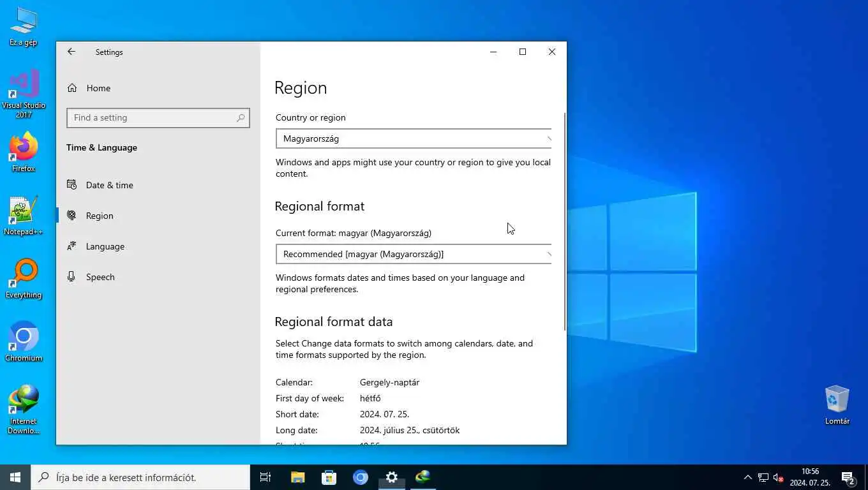Open File Explorer from the taskbar
The width and height of the screenshot is (868, 490).
pyautogui.click(x=297, y=477)
